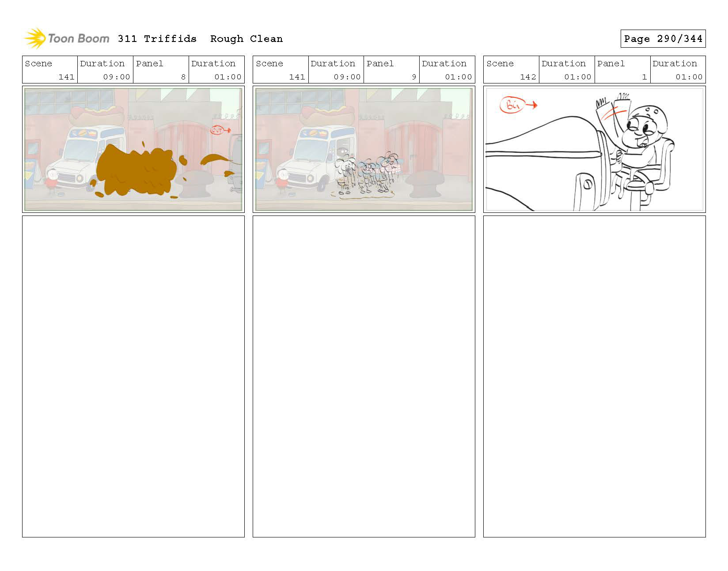Open the Scene 142 Panel 1 storyboard thumbnail
The height and width of the screenshot is (571, 728).
(x=594, y=149)
